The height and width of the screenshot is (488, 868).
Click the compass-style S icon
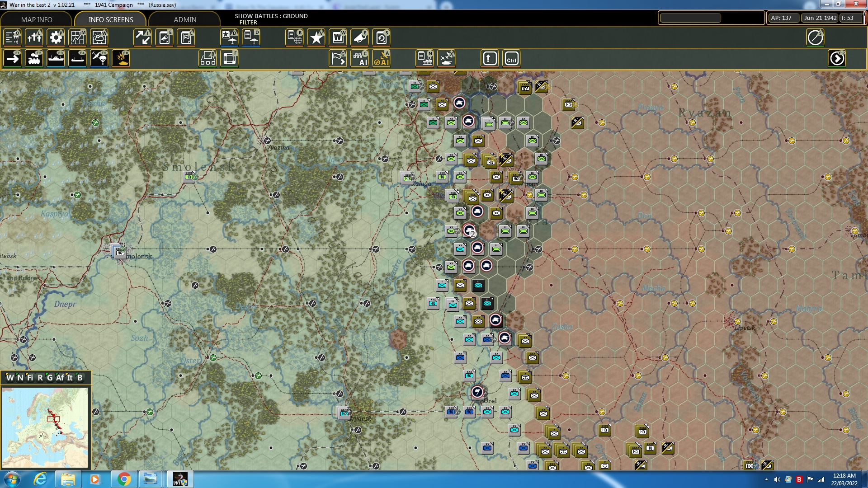[x=815, y=38]
